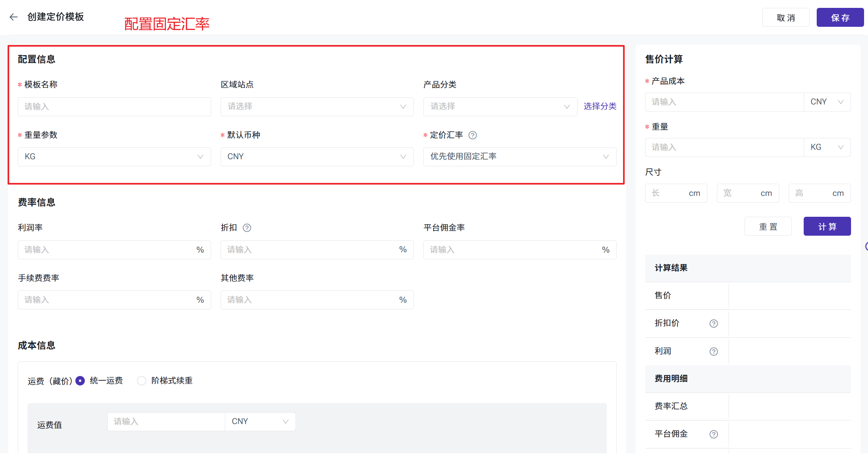Select the 统一运费 radio button
The width and height of the screenshot is (868, 456).
80,381
